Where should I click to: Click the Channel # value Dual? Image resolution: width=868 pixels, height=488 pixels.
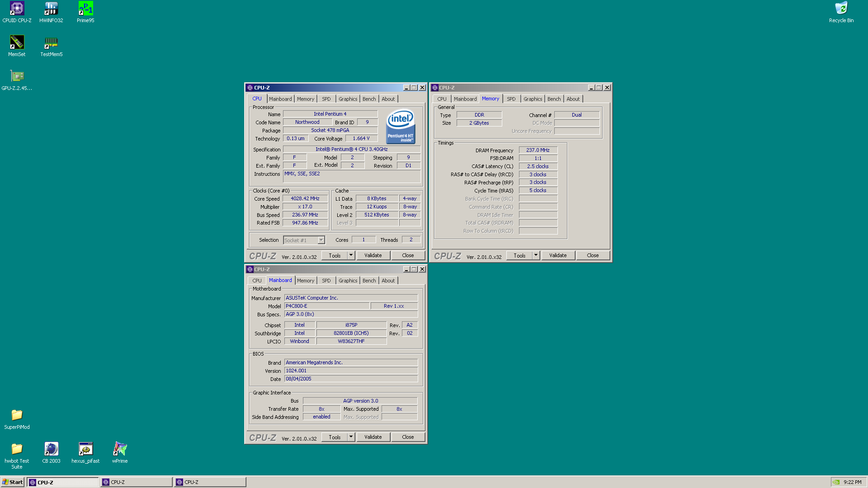(577, 115)
